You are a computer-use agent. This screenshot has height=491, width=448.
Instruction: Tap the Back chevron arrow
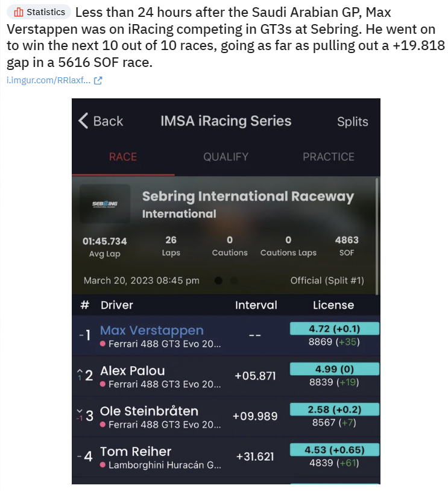pos(83,121)
